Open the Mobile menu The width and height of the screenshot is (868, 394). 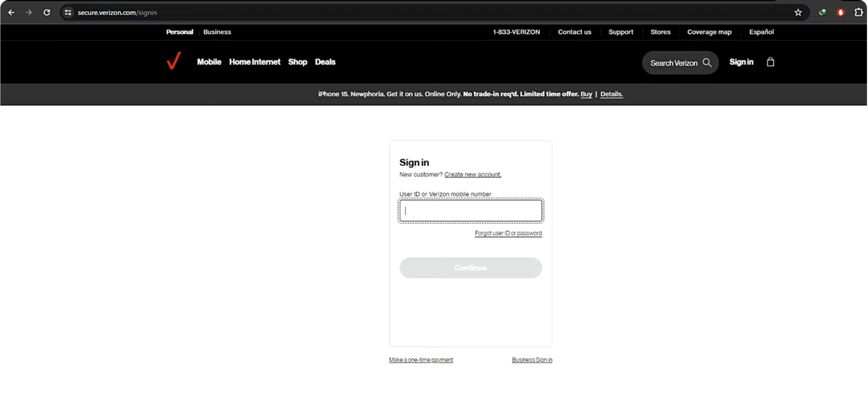(209, 62)
